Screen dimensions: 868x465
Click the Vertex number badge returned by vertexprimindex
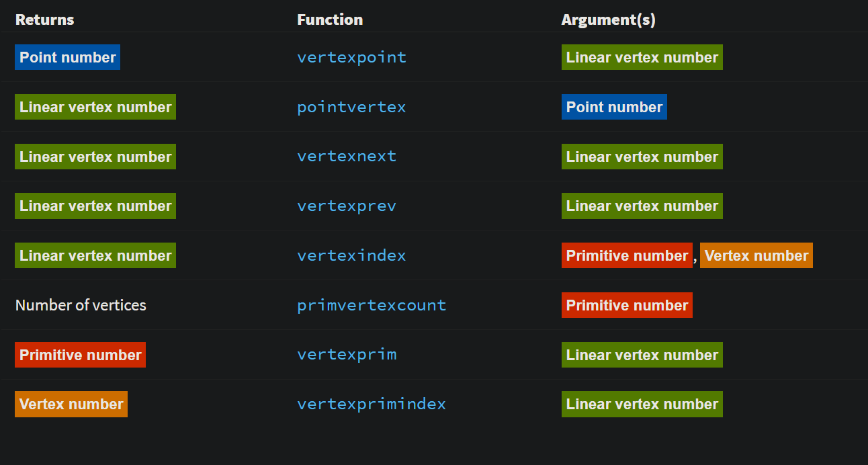71,405
